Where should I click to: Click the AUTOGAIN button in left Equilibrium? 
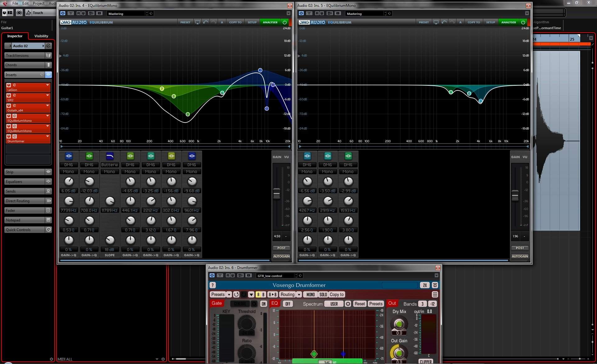281,257
